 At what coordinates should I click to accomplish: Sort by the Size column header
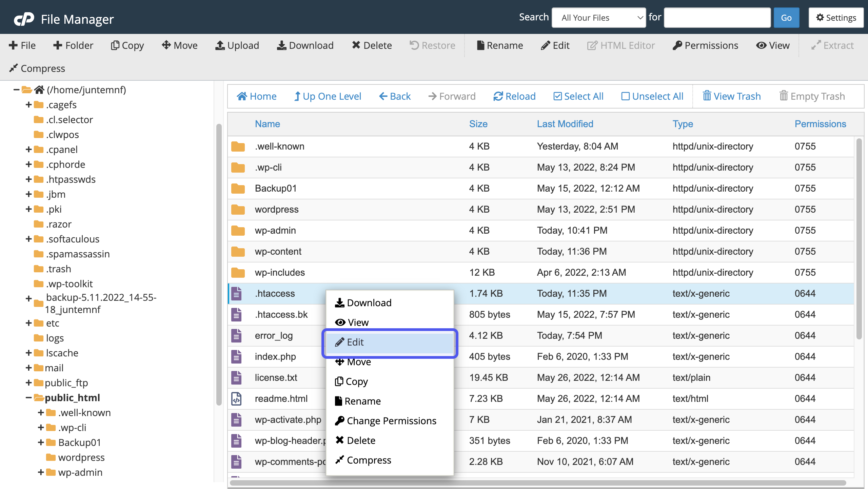point(478,124)
